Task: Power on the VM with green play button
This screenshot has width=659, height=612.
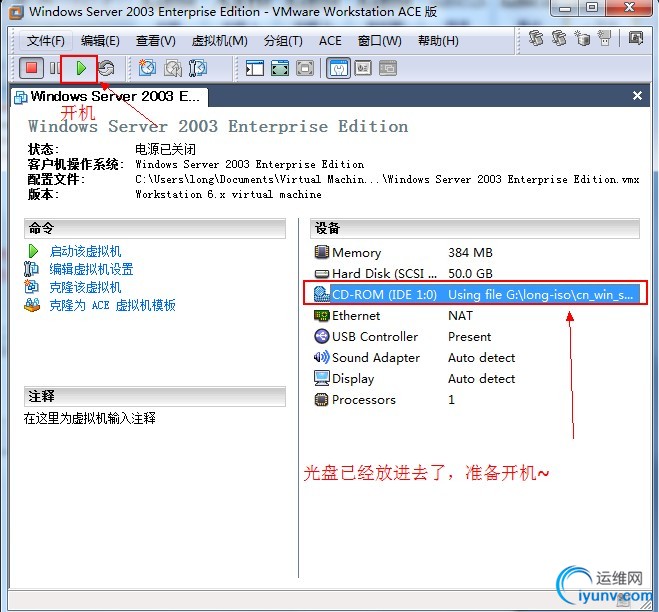Action: tap(81, 68)
